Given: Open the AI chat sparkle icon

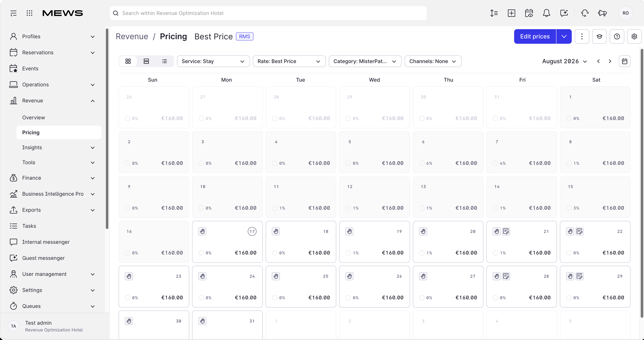Looking at the screenshot, I should [564, 13].
